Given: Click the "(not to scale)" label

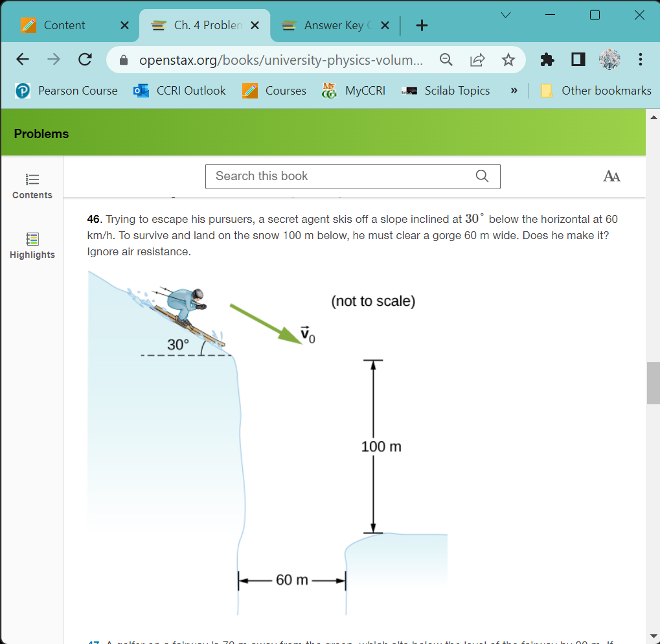Looking at the screenshot, I should (x=373, y=301).
